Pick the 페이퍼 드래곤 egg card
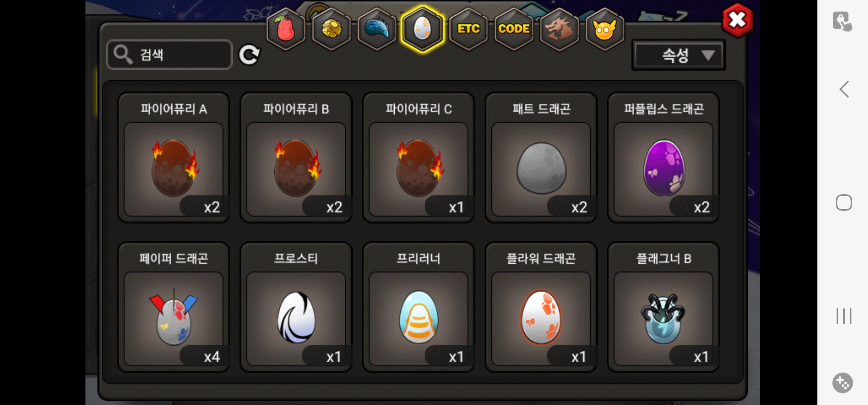 pyautogui.click(x=174, y=307)
